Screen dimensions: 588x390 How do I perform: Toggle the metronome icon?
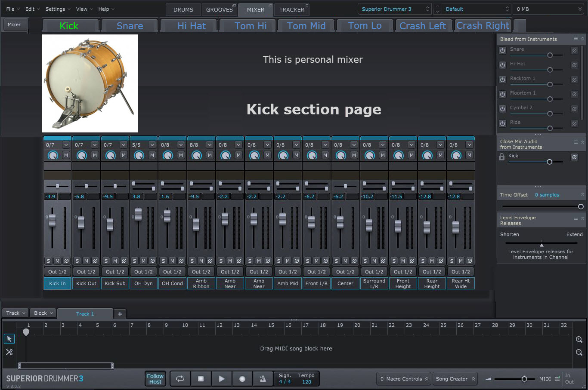coord(263,379)
